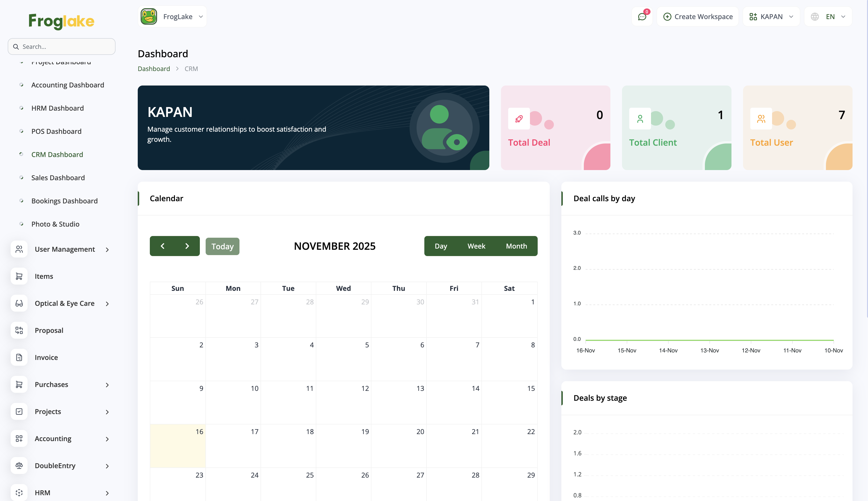Click the Create Workspace button
The height and width of the screenshot is (501, 868).
click(x=698, y=17)
